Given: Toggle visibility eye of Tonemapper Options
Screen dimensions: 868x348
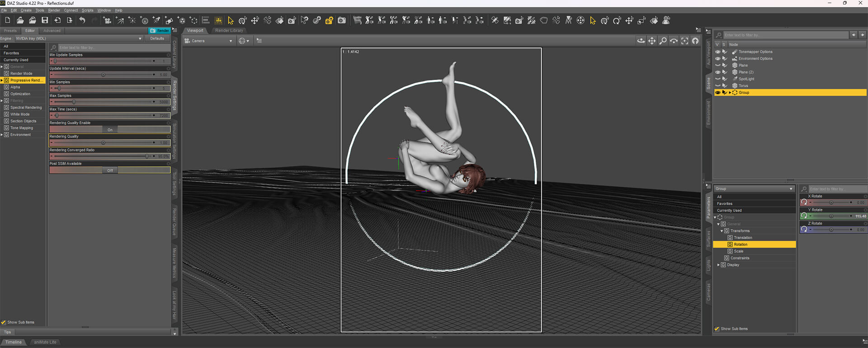Looking at the screenshot, I should 717,52.
